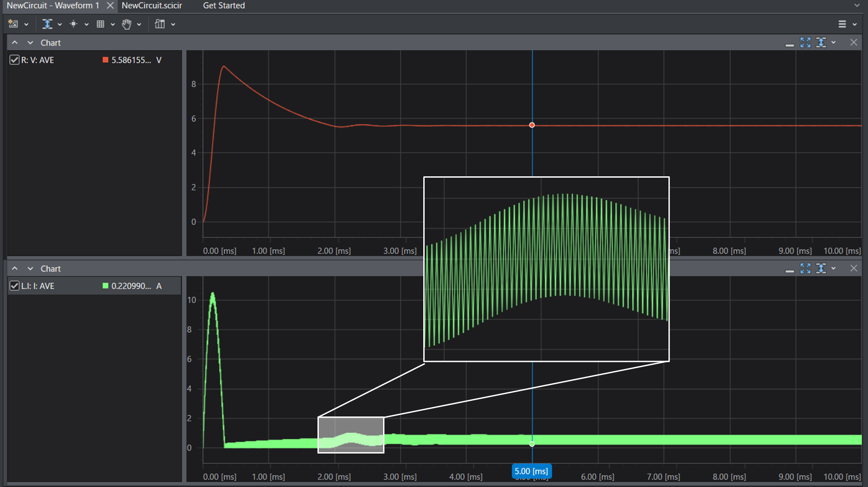
Task: Switch to NewCircuit.scicir tab
Action: tap(152, 5)
